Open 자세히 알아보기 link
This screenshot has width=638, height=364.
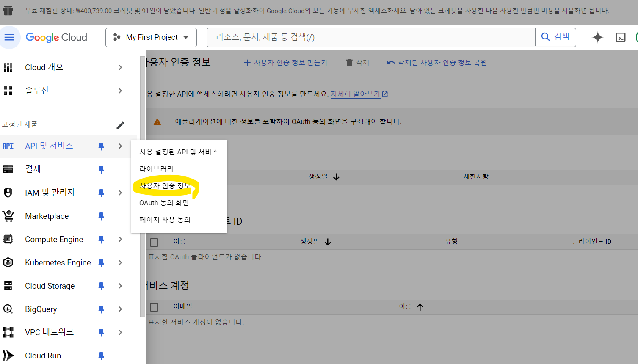[x=359, y=94]
